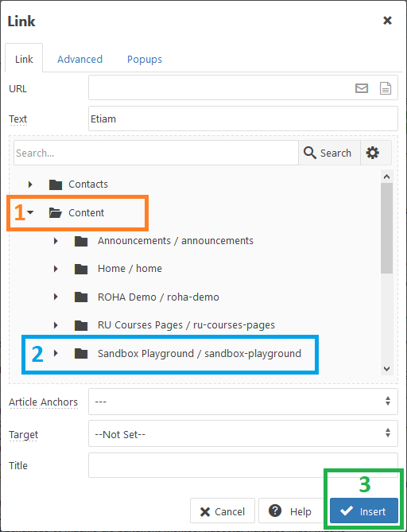
Task: Click the link browser vertical scrollbar thumb
Action: tap(386, 228)
